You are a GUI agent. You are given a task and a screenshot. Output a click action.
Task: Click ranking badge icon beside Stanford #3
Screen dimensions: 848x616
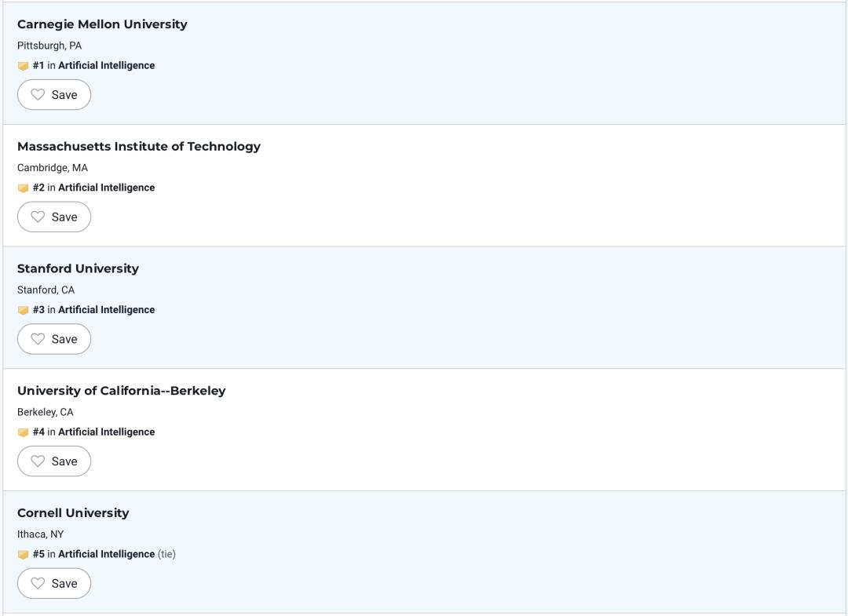click(x=23, y=310)
